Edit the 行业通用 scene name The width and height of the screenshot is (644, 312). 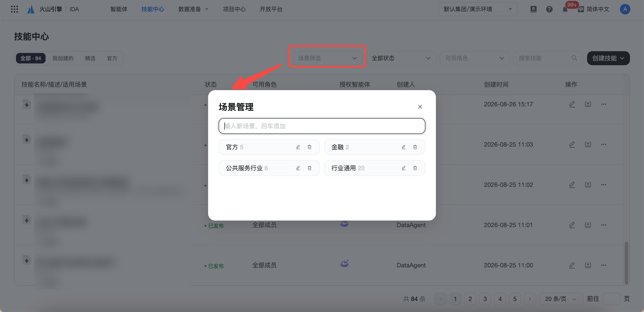pos(403,168)
